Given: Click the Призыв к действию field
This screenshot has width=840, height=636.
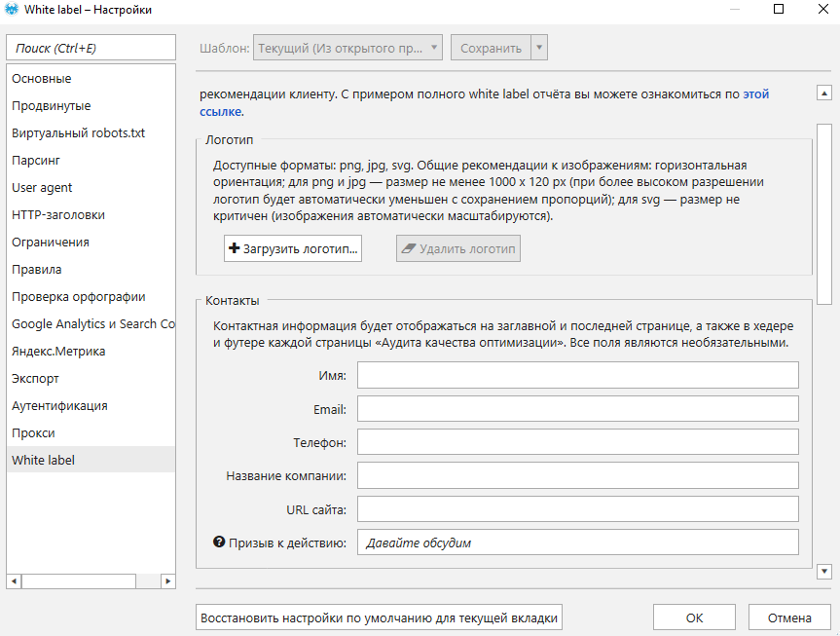Looking at the screenshot, I should coord(578,542).
